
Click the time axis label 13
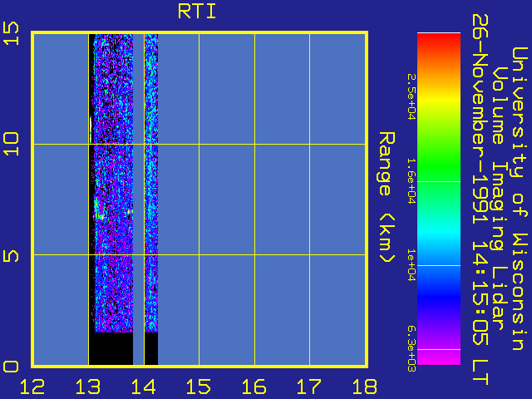(x=88, y=387)
